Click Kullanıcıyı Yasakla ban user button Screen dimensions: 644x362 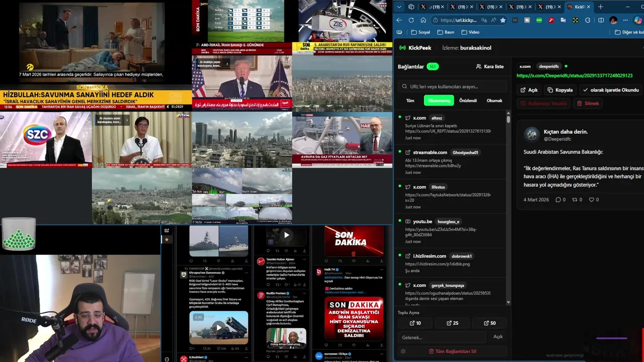543,103
